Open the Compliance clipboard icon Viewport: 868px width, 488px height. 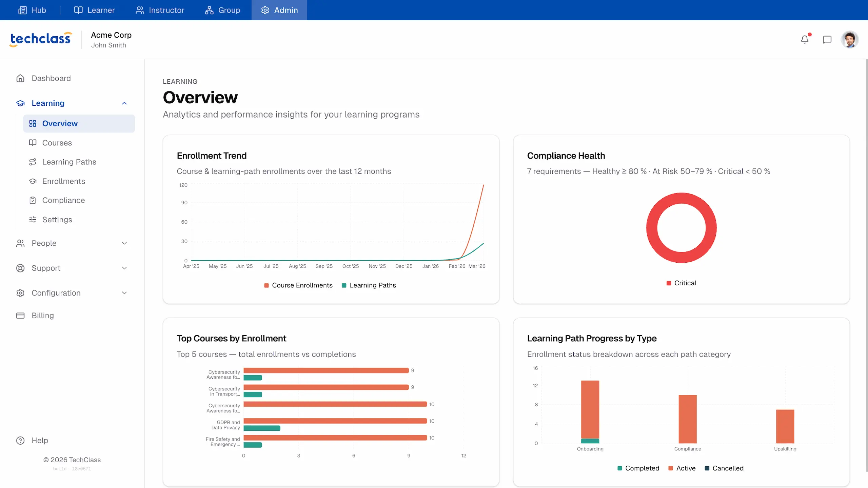(33, 200)
